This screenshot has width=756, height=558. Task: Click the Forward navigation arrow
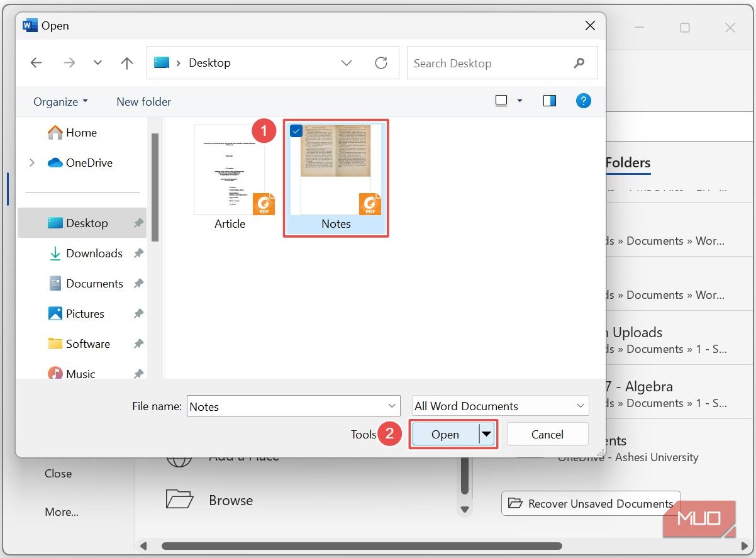click(x=69, y=63)
